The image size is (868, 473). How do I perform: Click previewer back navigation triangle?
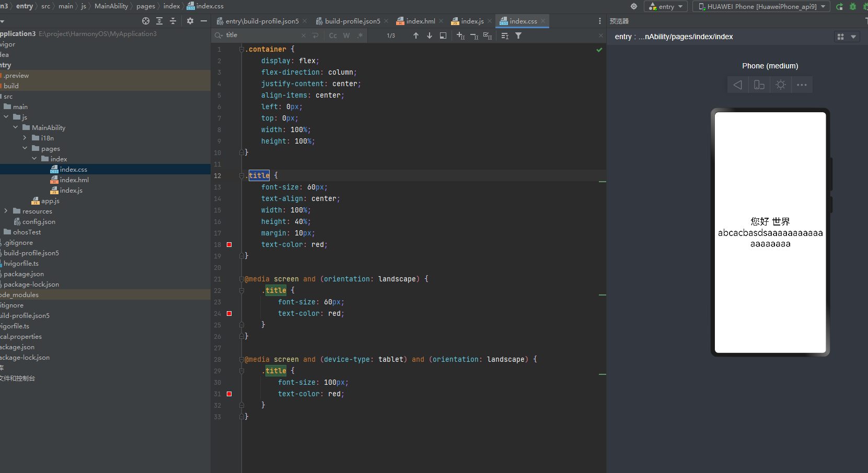(x=737, y=85)
